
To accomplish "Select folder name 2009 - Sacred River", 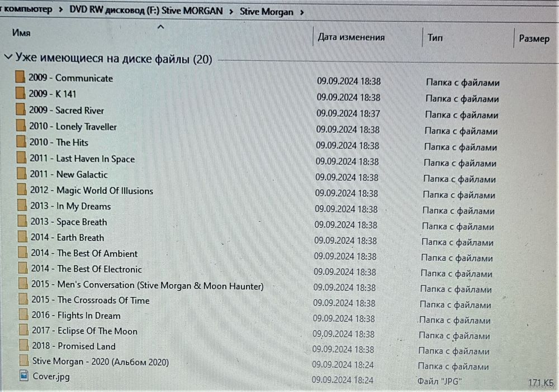I will tap(67, 111).
